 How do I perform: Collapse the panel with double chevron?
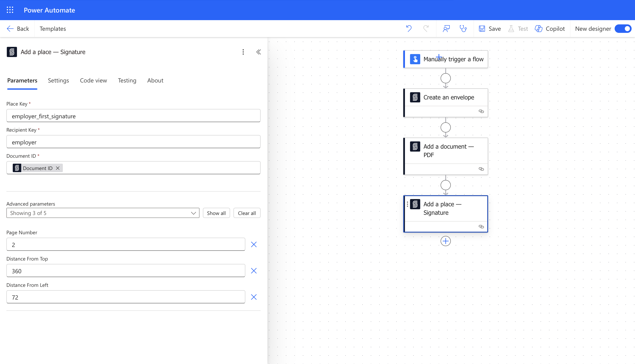click(x=259, y=52)
